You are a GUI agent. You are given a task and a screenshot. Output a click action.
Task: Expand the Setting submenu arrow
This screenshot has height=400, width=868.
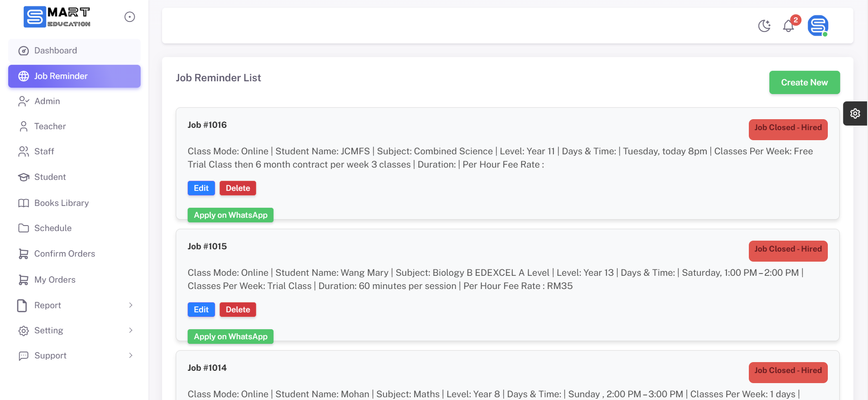(131, 330)
